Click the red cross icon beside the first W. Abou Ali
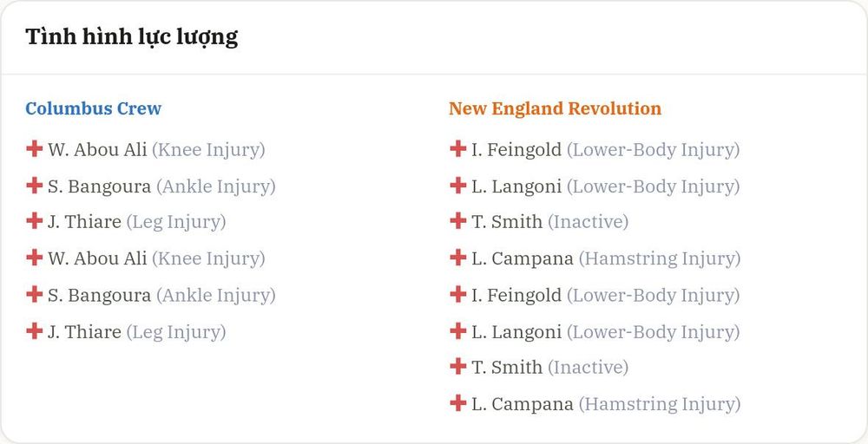 tap(35, 149)
